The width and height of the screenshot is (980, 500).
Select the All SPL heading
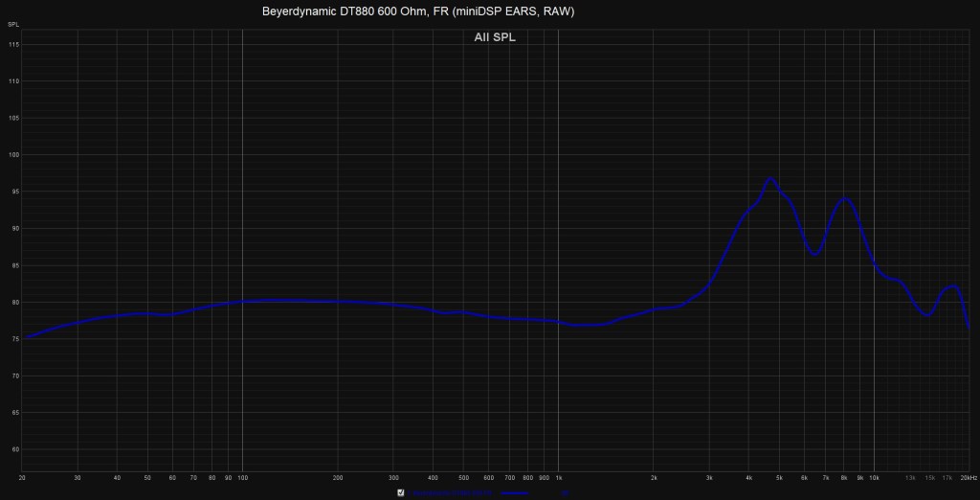[x=495, y=37]
